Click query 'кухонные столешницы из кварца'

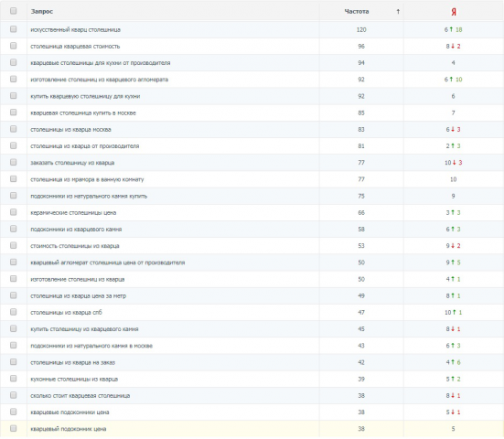pyautogui.click(x=74, y=380)
